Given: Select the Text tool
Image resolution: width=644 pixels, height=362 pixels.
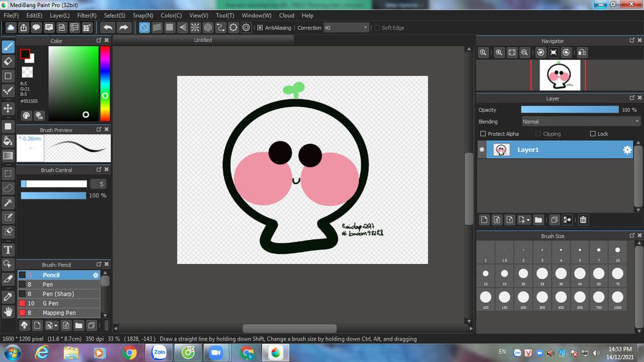Looking at the screenshot, I should tap(8, 250).
